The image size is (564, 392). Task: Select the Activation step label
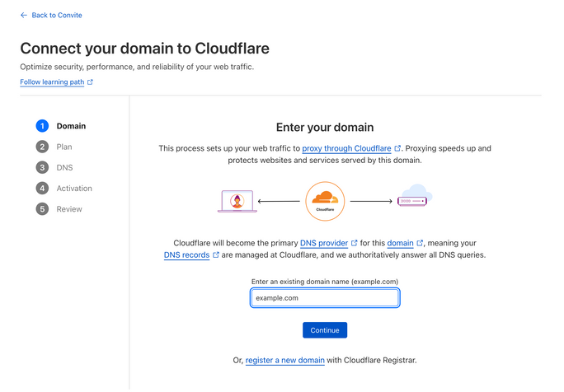(74, 189)
